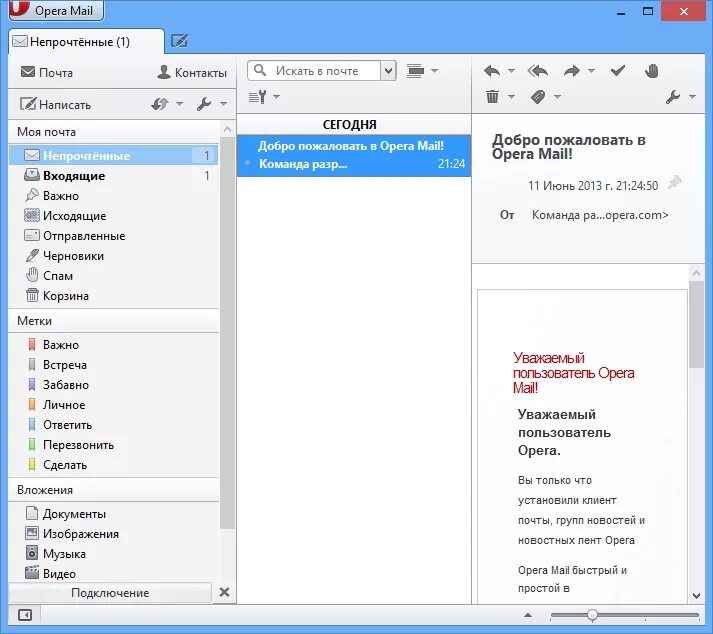Close the Подключение bar with X
This screenshot has width=713, height=634.
224,592
